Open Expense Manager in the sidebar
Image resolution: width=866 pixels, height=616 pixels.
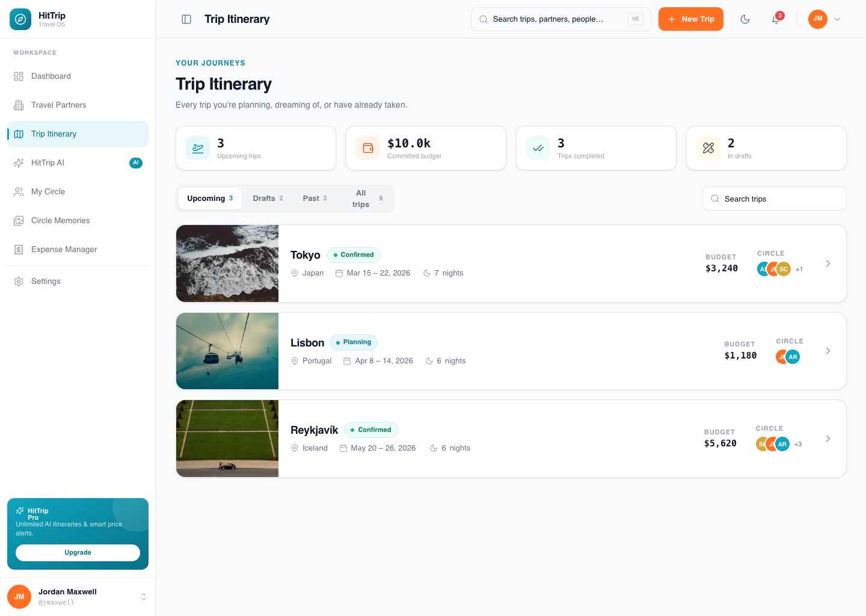point(78,250)
